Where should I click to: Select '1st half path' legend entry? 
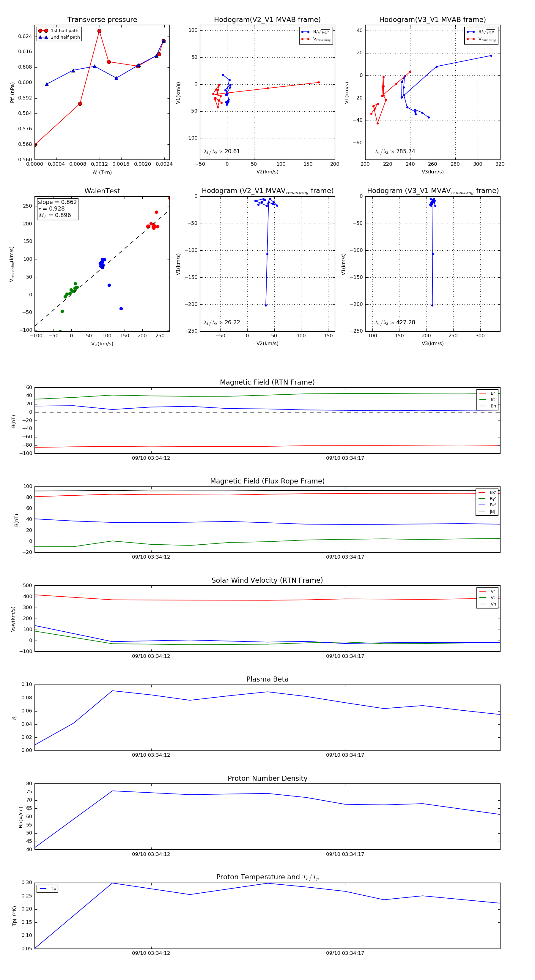(59, 31)
